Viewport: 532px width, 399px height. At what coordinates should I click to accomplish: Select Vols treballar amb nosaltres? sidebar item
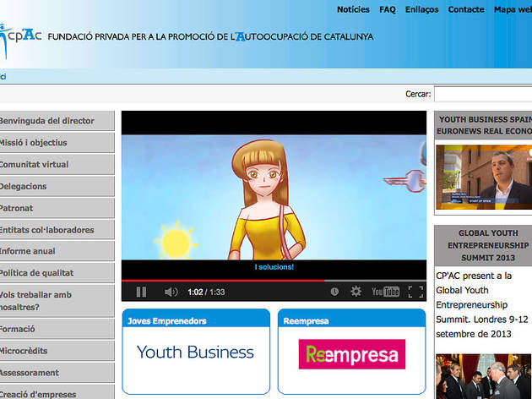coord(57,301)
